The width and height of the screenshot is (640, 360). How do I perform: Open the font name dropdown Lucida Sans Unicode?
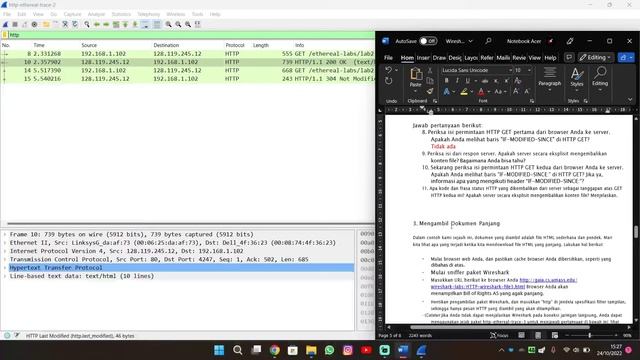coord(510,70)
